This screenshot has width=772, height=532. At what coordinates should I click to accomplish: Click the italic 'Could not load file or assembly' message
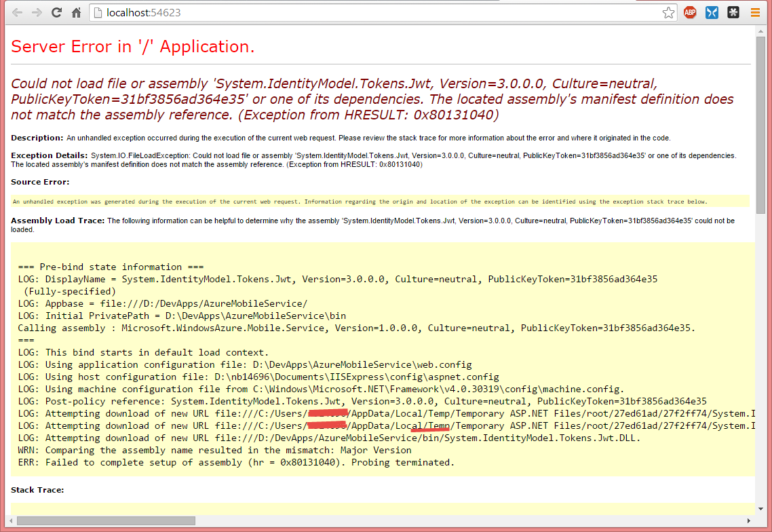coord(372,99)
